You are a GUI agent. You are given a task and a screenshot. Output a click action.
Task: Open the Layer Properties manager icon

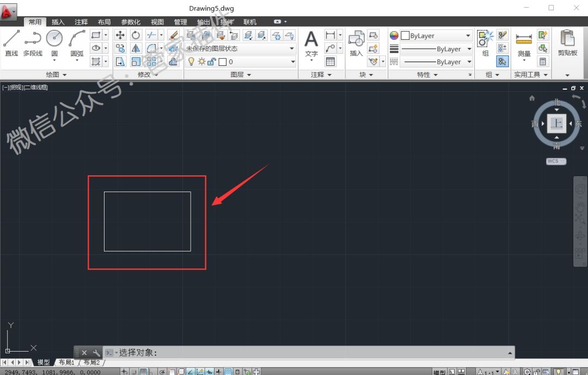(191, 35)
